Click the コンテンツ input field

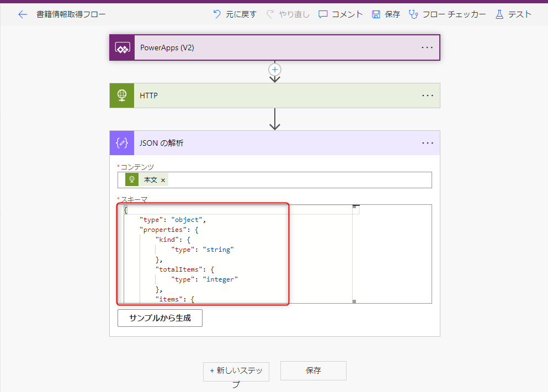(275, 180)
